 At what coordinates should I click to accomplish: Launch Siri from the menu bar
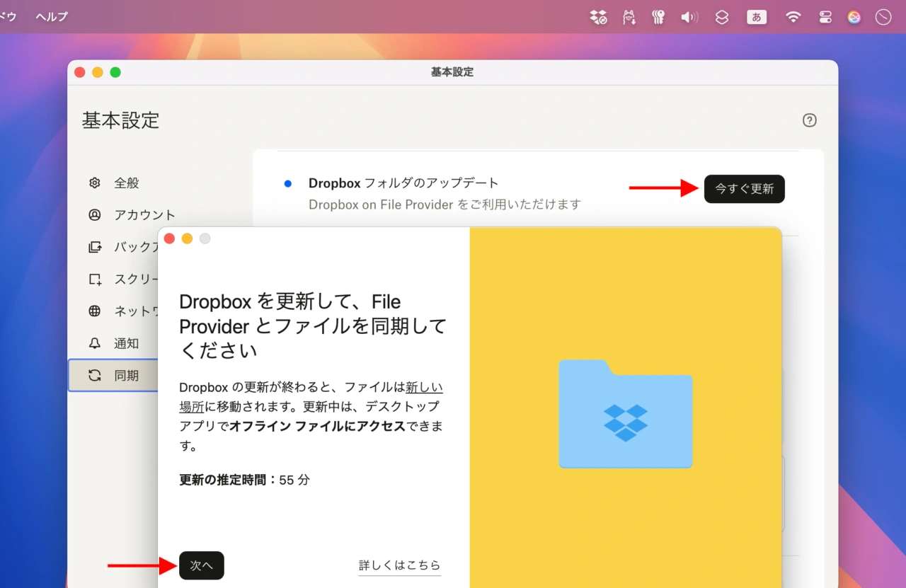click(854, 17)
